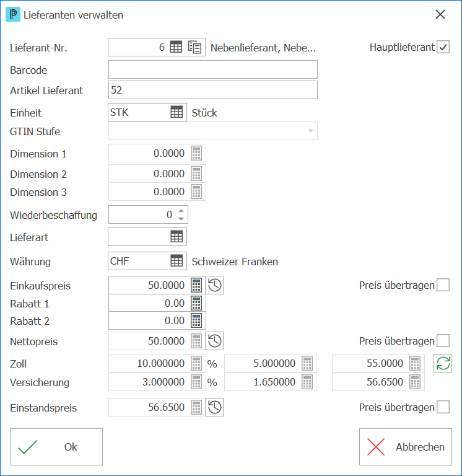Open the Einheit lookup table icon
Screen dimensions: 462x476
pyautogui.click(x=177, y=112)
